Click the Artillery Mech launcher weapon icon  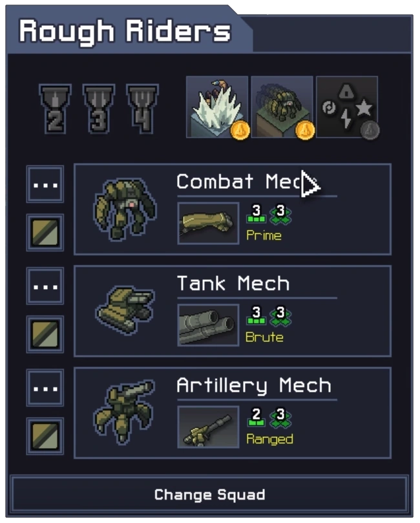[x=208, y=427]
